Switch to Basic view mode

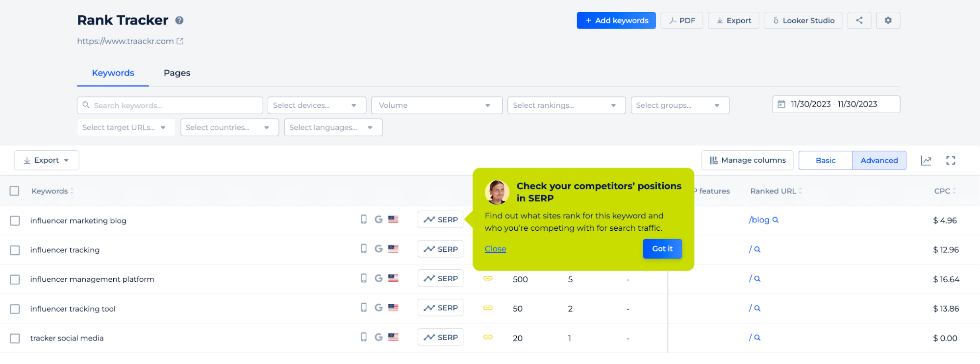(826, 161)
